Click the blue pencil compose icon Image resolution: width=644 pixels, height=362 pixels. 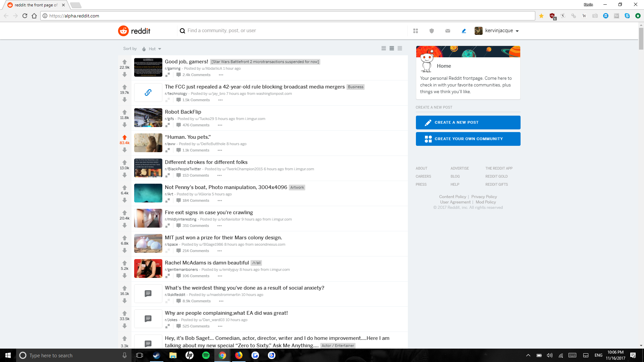[464, 31]
